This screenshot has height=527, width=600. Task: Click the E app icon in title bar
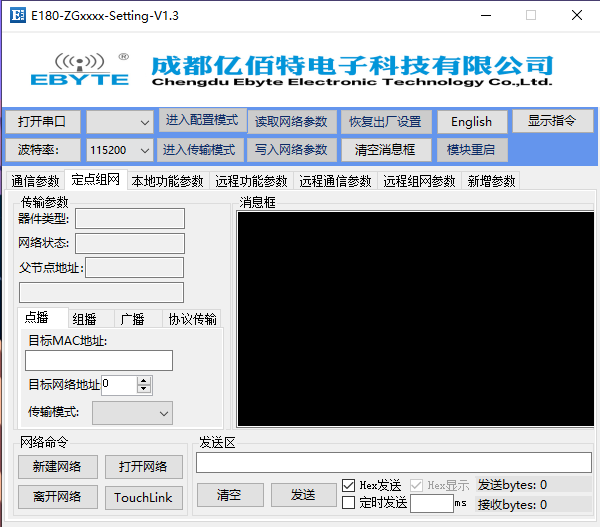[18, 15]
